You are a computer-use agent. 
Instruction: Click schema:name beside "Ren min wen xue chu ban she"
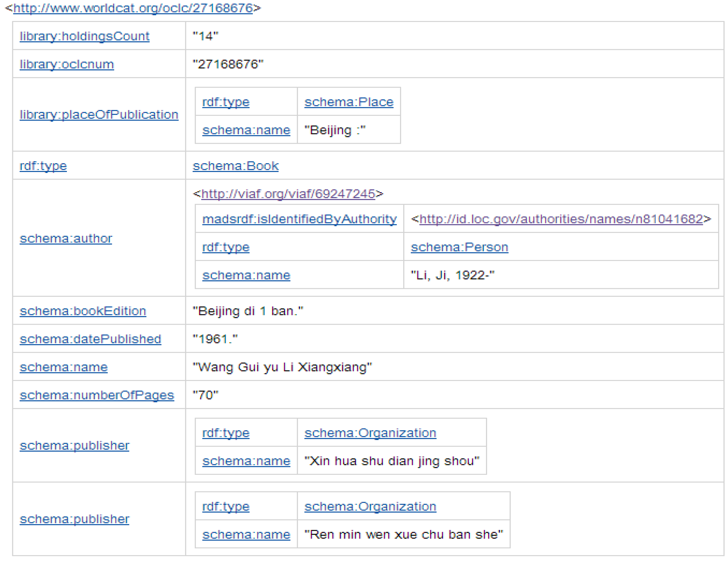tap(246, 534)
